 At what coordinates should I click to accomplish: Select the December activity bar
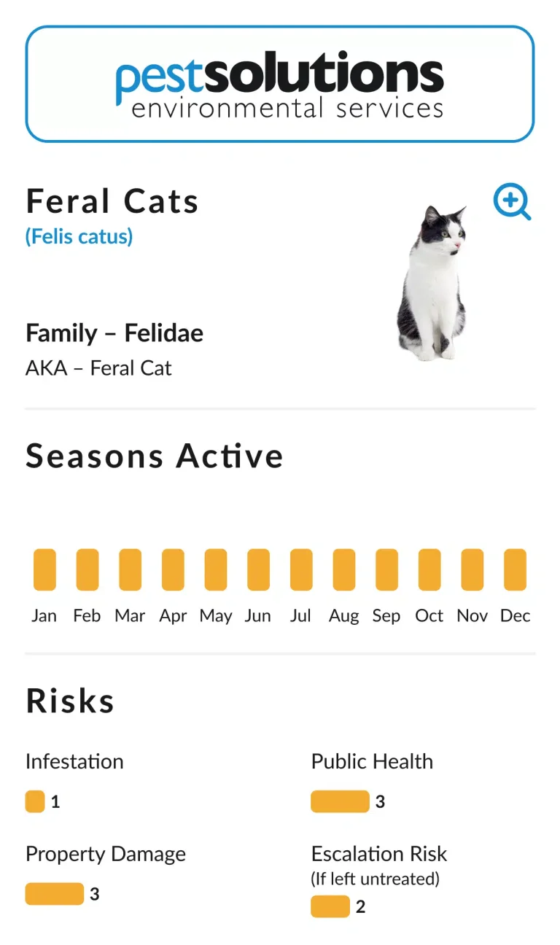pyautogui.click(x=515, y=569)
